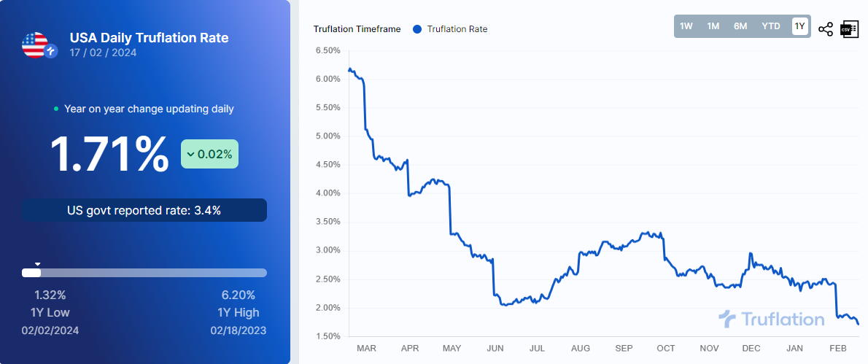Click the 0.02% change badge
Screen dimensions: 868x364
click(210, 154)
